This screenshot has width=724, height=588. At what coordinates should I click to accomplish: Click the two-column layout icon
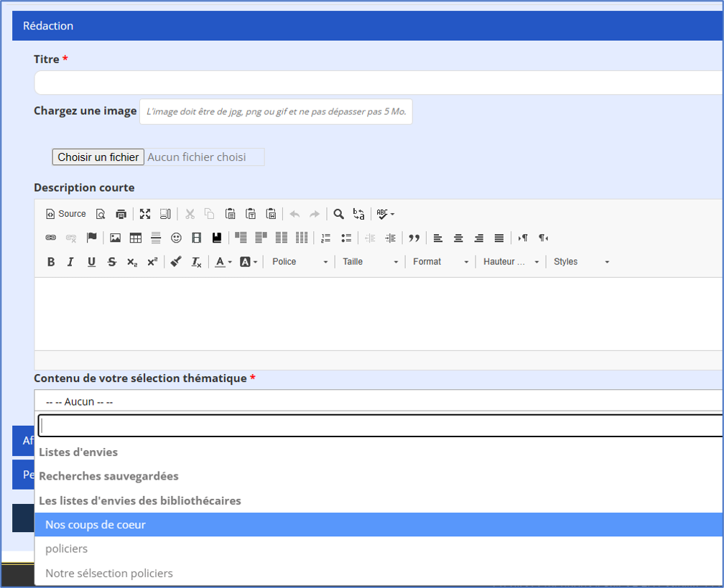click(282, 238)
